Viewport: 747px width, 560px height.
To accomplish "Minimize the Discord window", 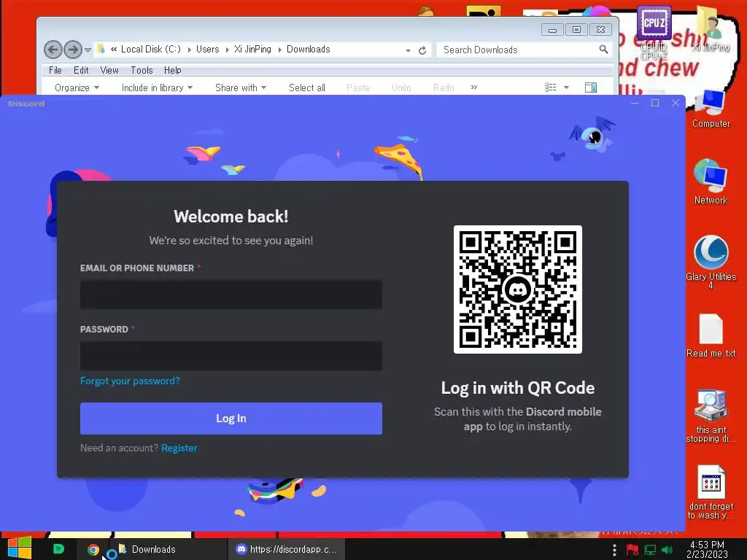I will point(635,103).
